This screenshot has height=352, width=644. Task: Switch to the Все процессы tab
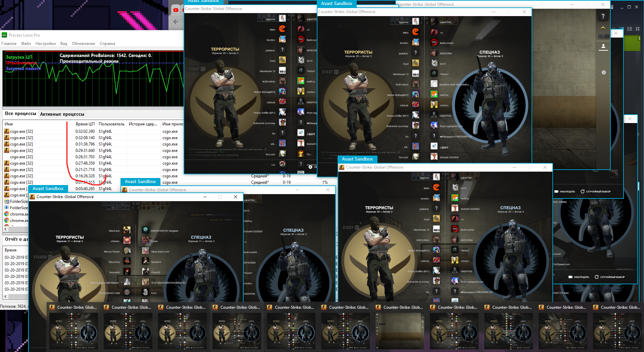20,114
